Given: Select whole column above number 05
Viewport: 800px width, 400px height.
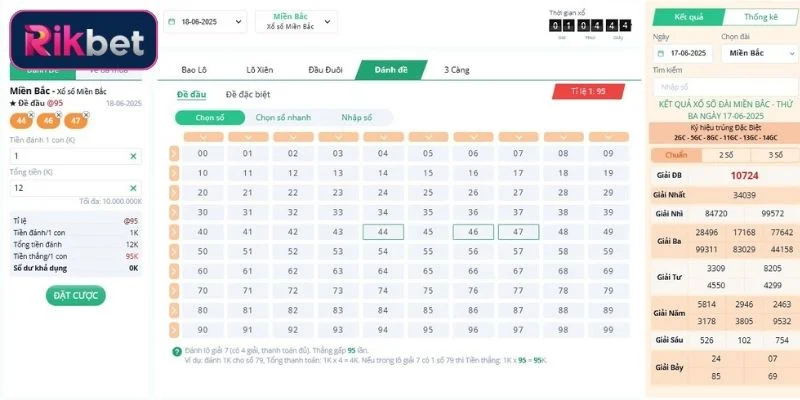Looking at the screenshot, I should [428, 136].
